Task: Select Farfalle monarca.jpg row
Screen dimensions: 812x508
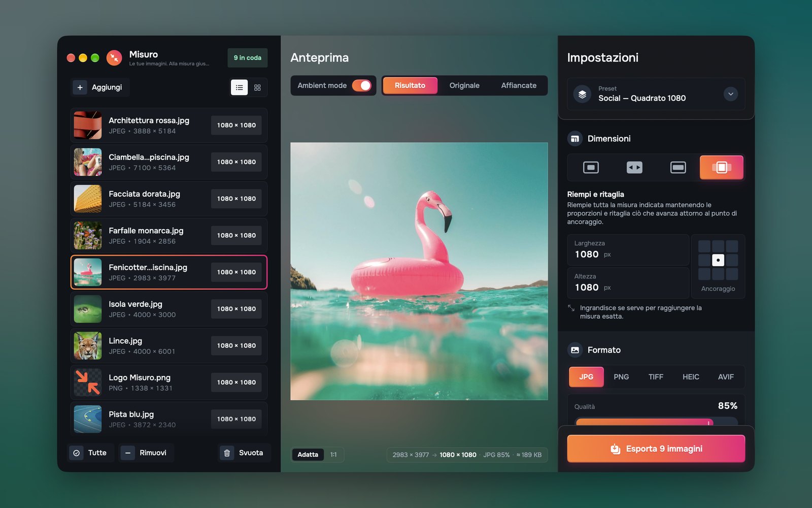Action: pos(169,235)
